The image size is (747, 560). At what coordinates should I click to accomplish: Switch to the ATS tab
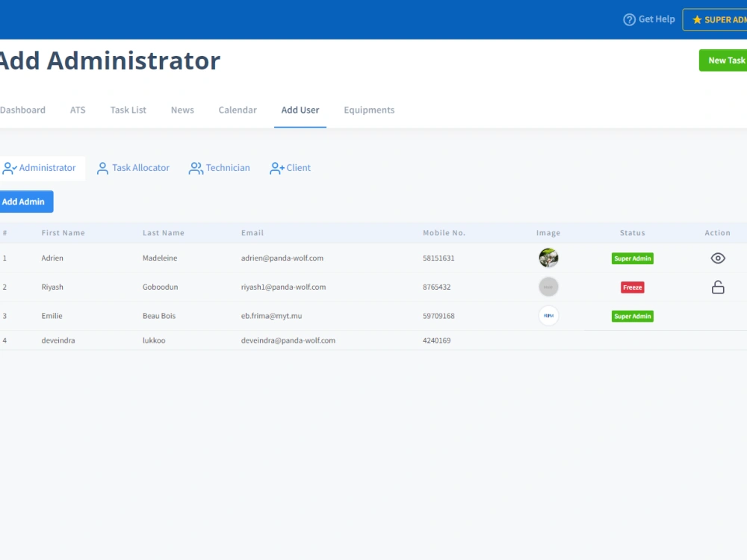coord(78,110)
